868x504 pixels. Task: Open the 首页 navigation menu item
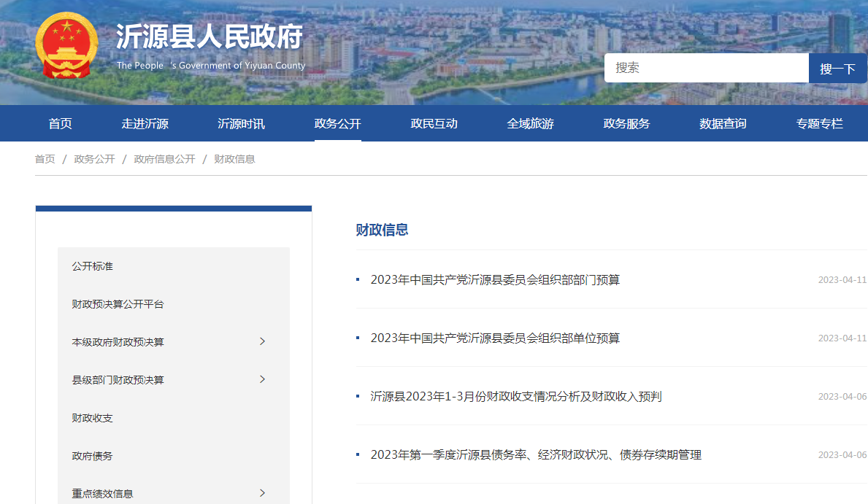click(61, 123)
